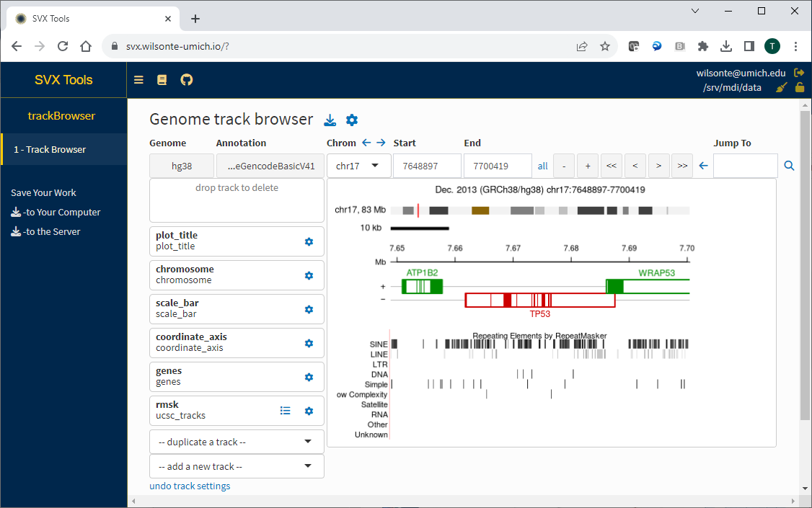Image resolution: width=812 pixels, height=508 pixels.
Task: Click the browser address bar URL
Action: pos(177,47)
